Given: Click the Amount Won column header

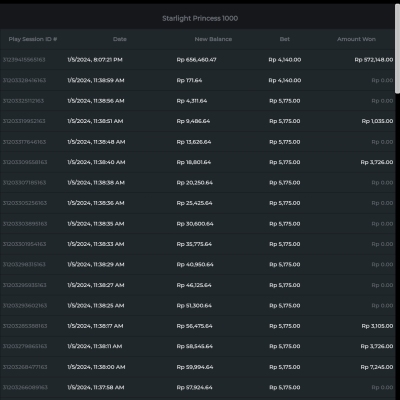Looking at the screenshot, I should (x=356, y=39).
